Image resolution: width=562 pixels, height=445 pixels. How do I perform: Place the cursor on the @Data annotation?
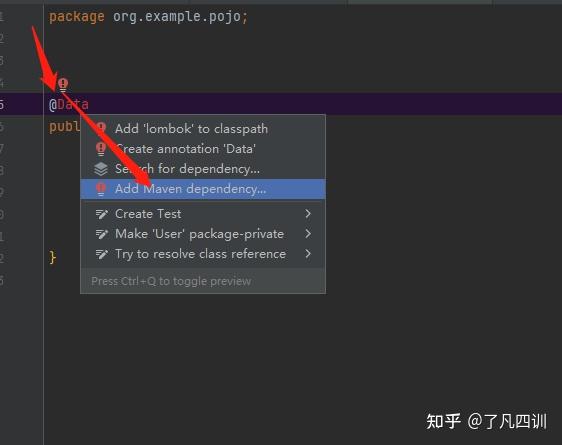pyautogui.click(x=69, y=104)
